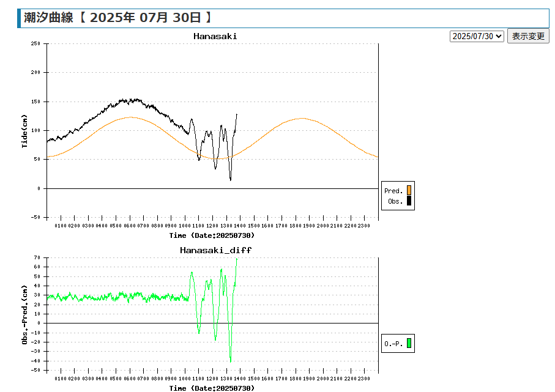Click the 250 tick on the Tide axis

pos(35,43)
